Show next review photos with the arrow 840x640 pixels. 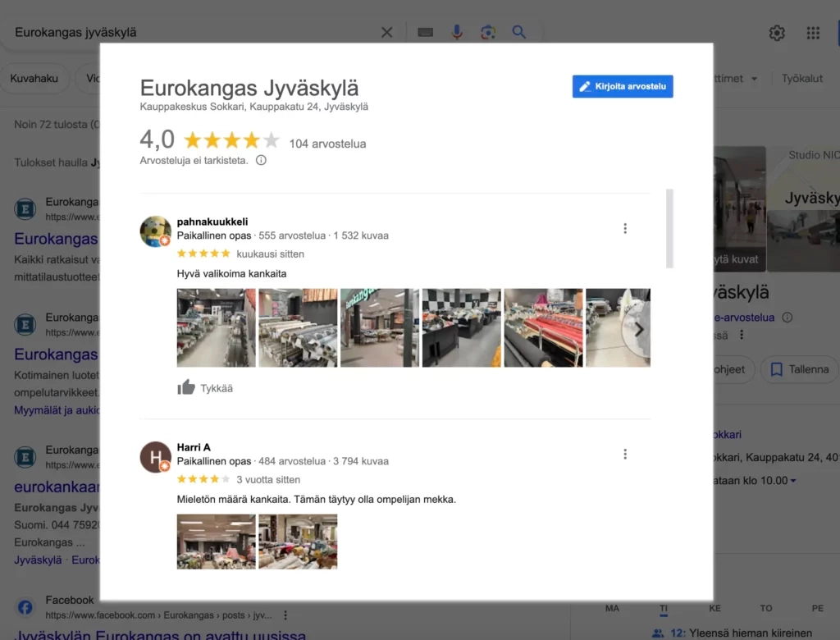tap(638, 330)
